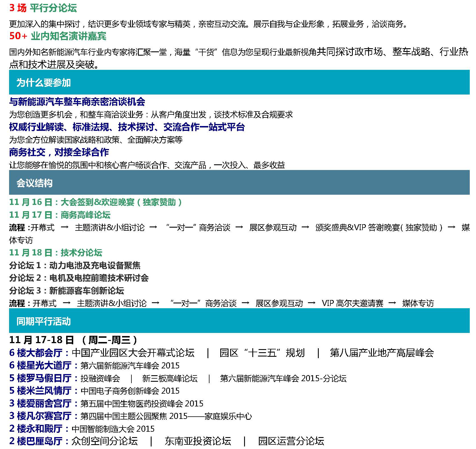
Task: Click the '3 场 平行分论坛' heading
Action: [x=43, y=8]
